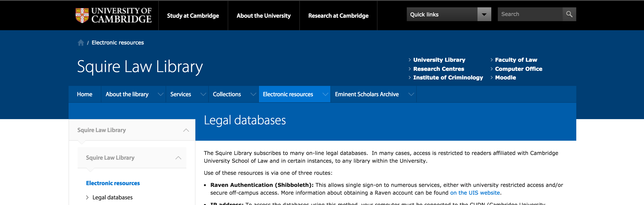
Task: Follow the 'on the UIS website' link
Action: (475, 193)
